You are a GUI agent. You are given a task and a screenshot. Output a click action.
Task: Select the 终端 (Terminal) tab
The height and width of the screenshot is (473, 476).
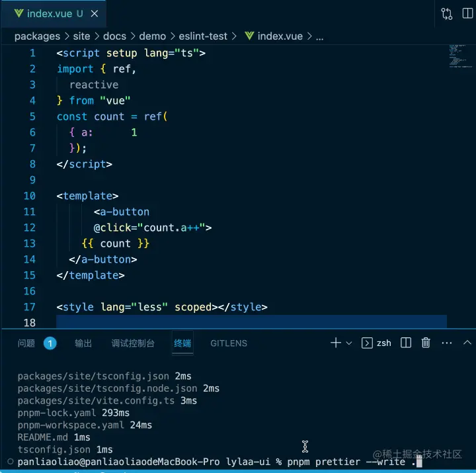point(182,343)
